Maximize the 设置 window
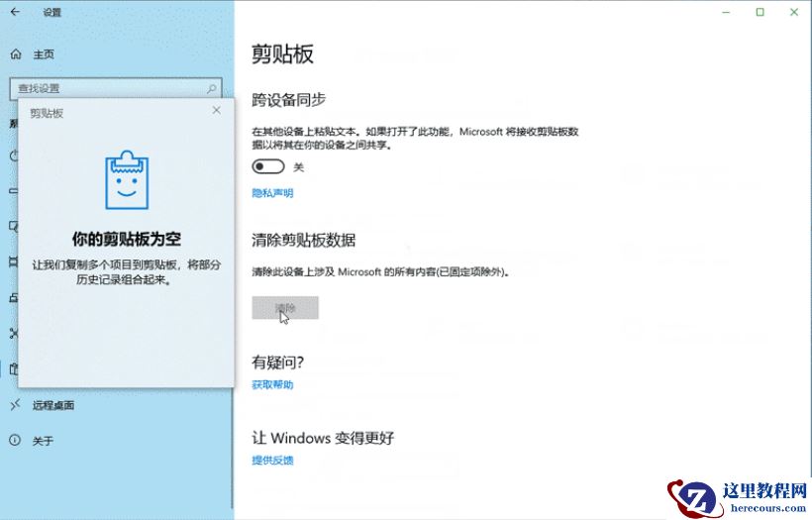The width and height of the screenshot is (812, 520). click(x=760, y=12)
